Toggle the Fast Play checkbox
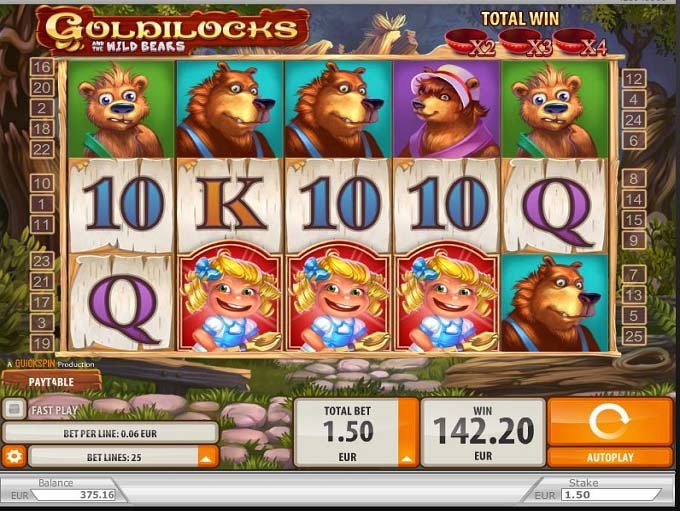The image size is (680, 511). pyautogui.click(x=14, y=409)
